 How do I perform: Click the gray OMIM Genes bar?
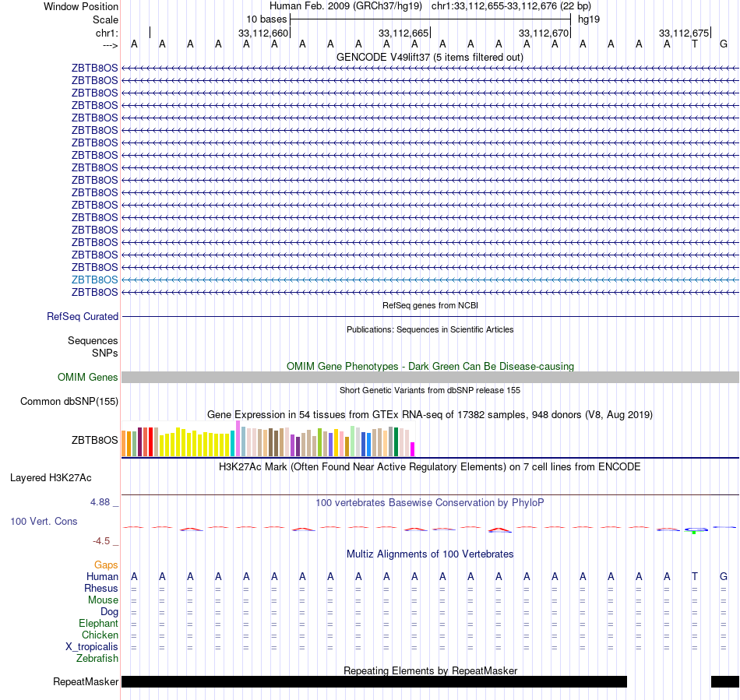click(x=430, y=378)
